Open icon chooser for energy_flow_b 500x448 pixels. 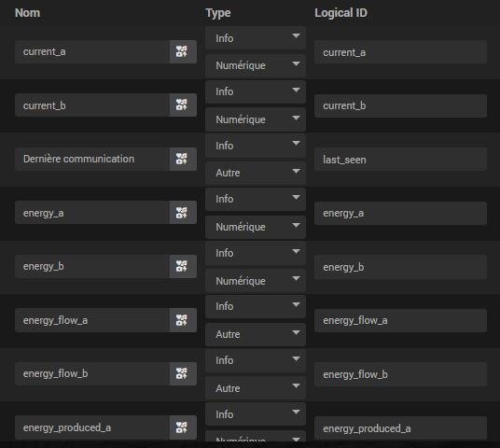[183, 374]
